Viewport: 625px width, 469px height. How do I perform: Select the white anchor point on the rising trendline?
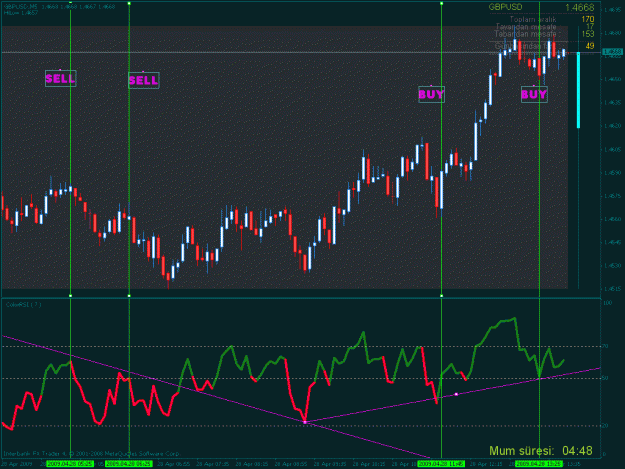coord(456,394)
